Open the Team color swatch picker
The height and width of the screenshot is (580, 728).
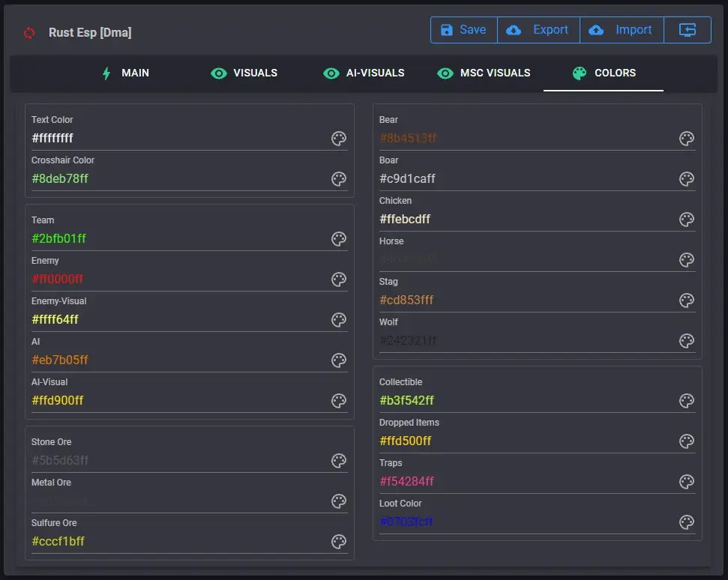pos(338,238)
